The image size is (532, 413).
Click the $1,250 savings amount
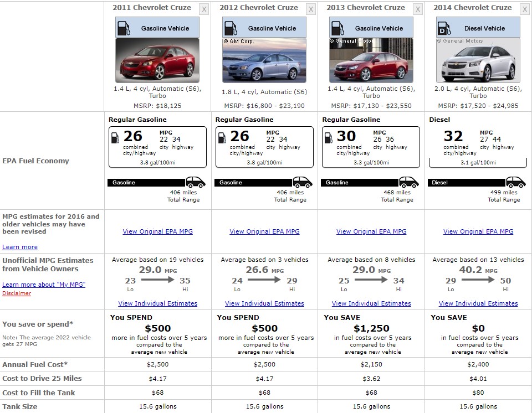click(371, 328)
